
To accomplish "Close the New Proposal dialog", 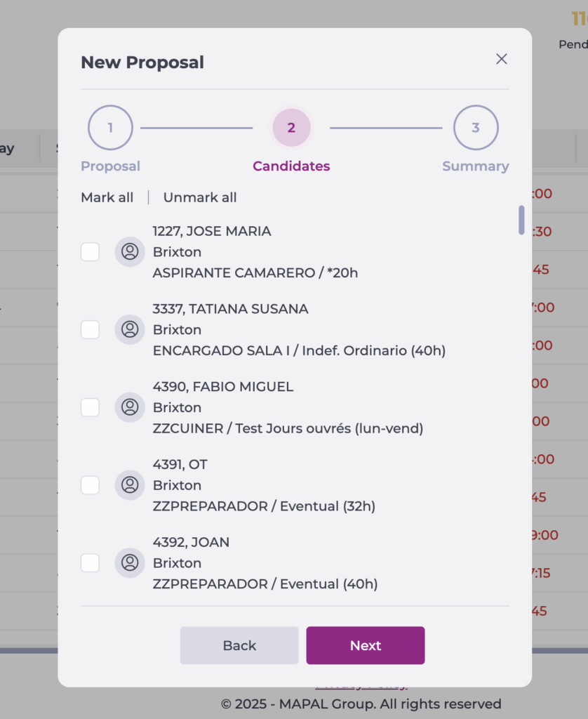I will (x=502, y=59).
